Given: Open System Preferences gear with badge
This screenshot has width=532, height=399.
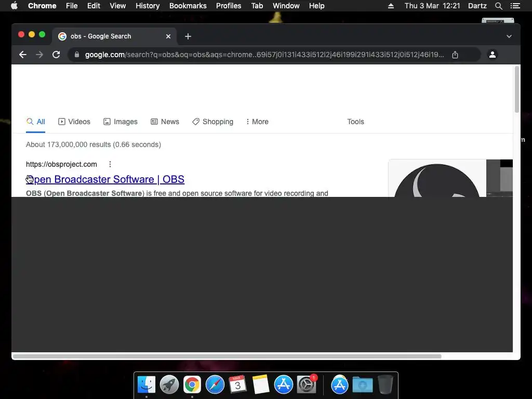Looking at the screenshot, I should [307, 384].
